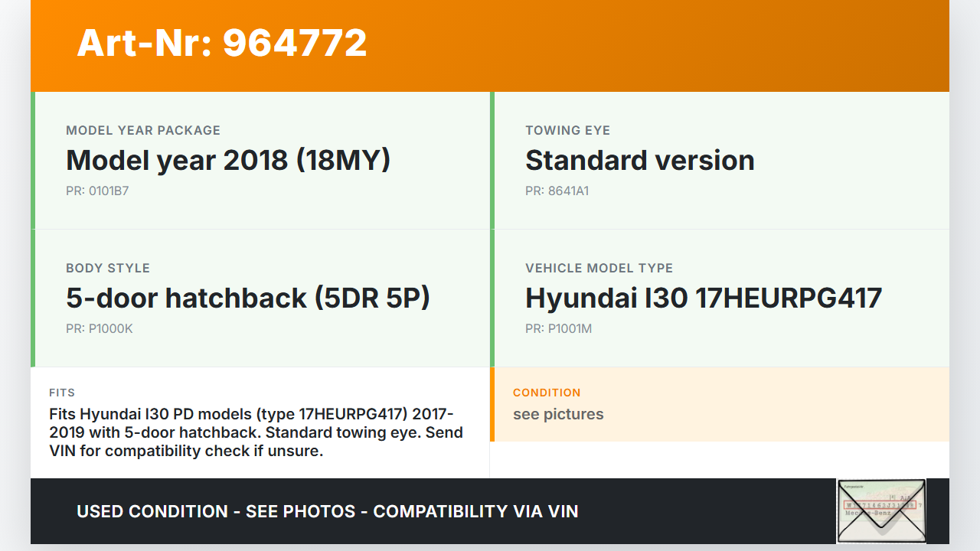Select the Standard version towing eye value
This screenshot has height=551, width=980.
(639, 161)
